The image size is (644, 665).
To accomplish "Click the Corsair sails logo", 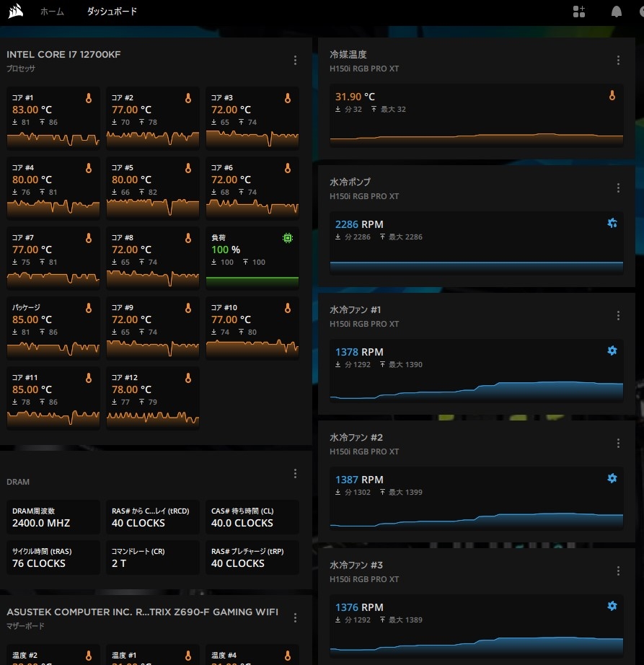I will [x=16, y=11].
